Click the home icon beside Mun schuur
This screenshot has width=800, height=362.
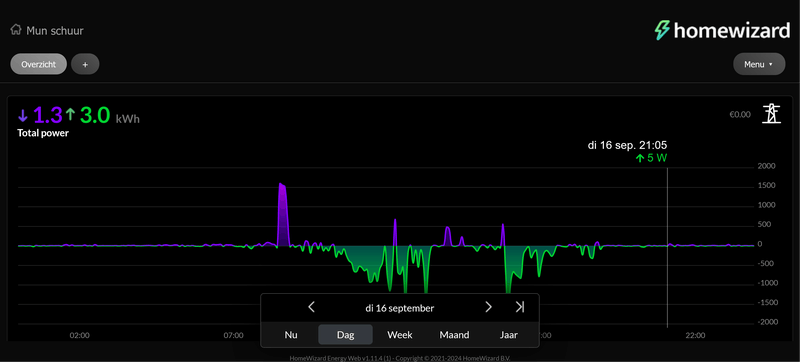pyautogui.click(x=16, y=30)
